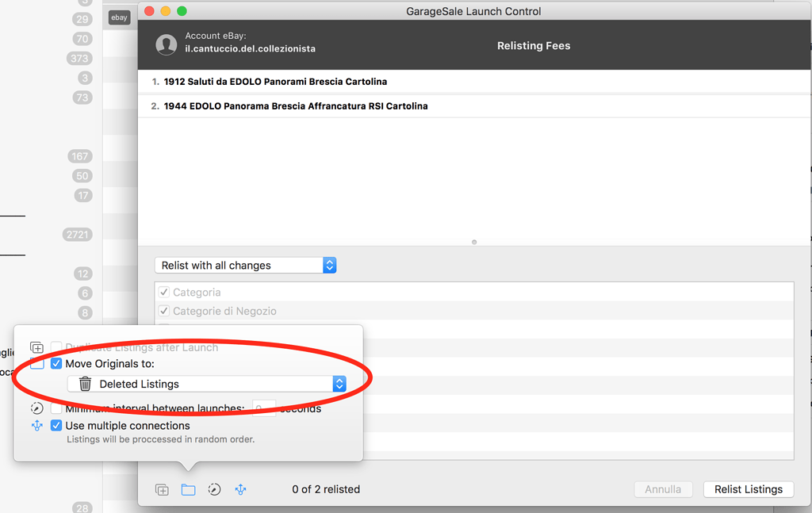Click account name il.cantuccio.del.collezionista
The height and width of the screenshot is (513, 812).
click(x=250, y=48)
